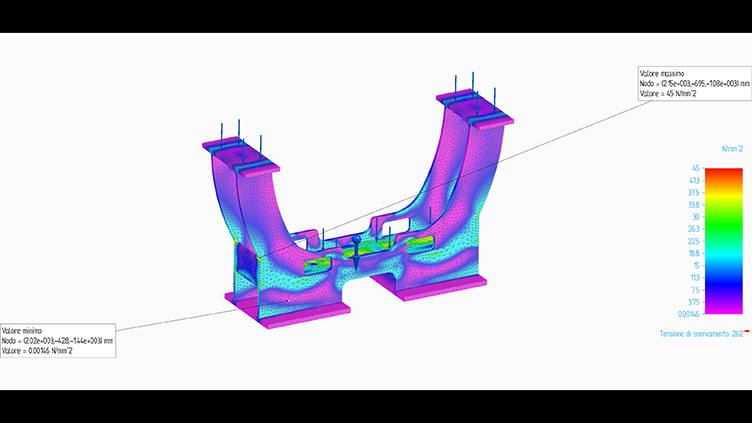
Task: Click the Valore massimo annotation box
Action: [693, 83]
